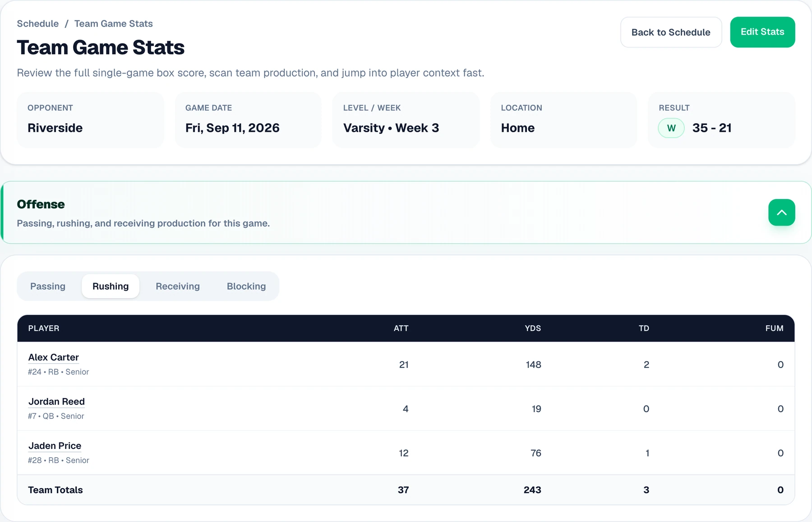Open the Receiving tab
Screen dimensions: 812x522
point(178,286)
